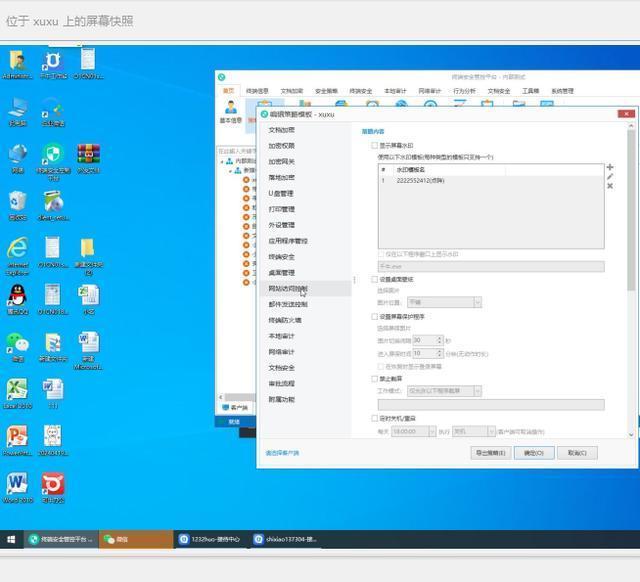Click the 请选择客户端 link
The image size is (640, 582).
[282, 453]
